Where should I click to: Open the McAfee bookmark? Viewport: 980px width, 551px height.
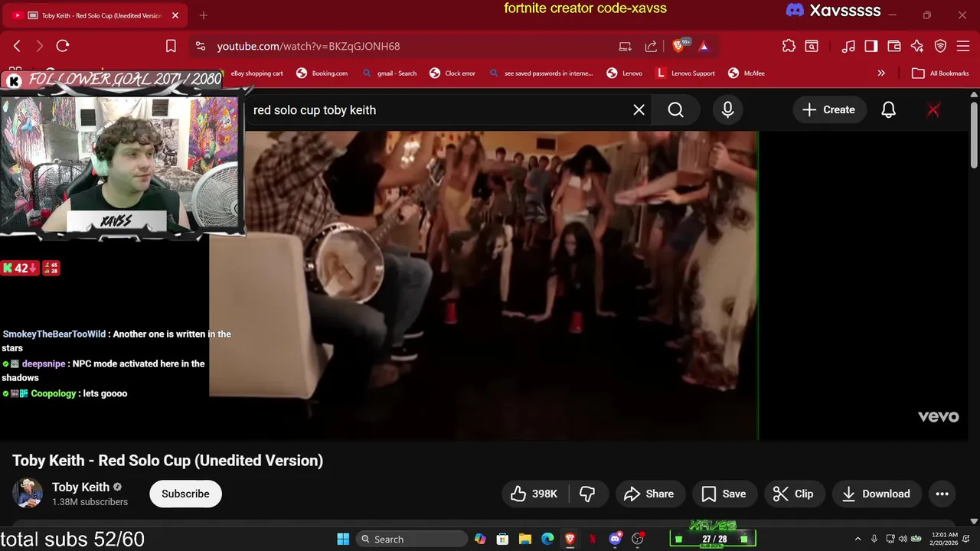click(746, 73)
